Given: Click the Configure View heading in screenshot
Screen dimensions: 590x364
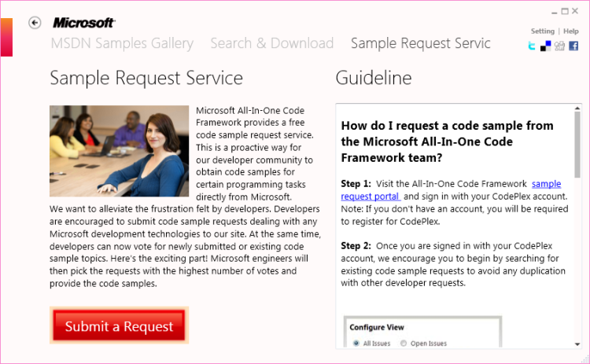Looking at the screenshot, I should click(x=377, y=327).
